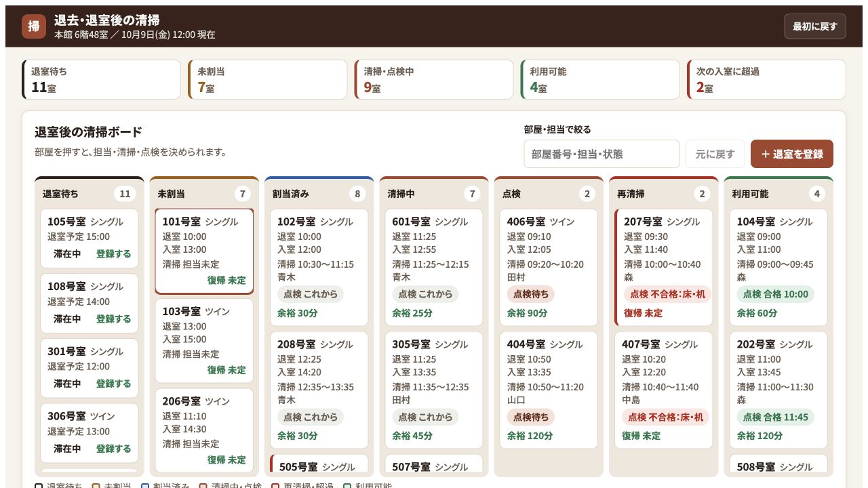
Task: Open the 103号室 ツイン card
Action: (x=204, y=341)
